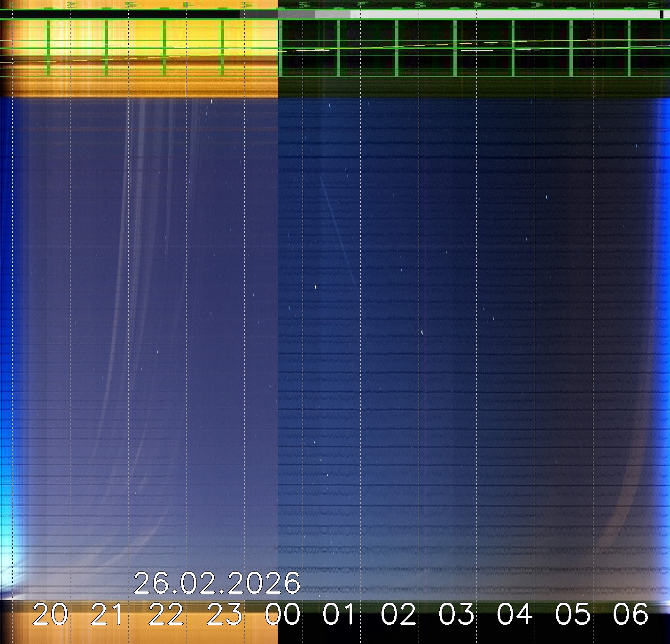Click the white segment of top bar
Screen dimensions: 670x644
tap(503, 15)
